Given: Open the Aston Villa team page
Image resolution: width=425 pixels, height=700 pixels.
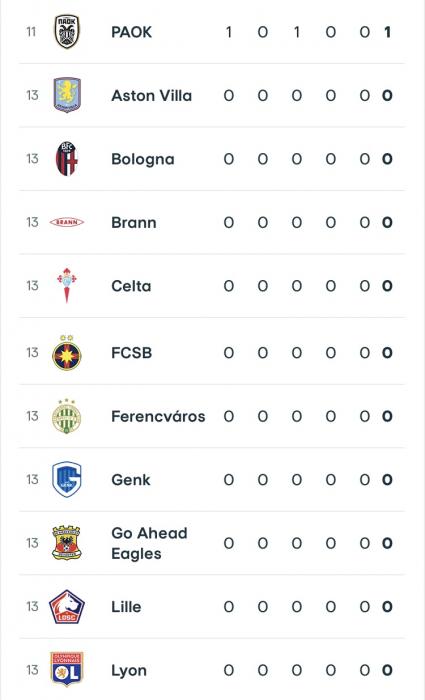Looking at the screenshot, I should point(152,96).
